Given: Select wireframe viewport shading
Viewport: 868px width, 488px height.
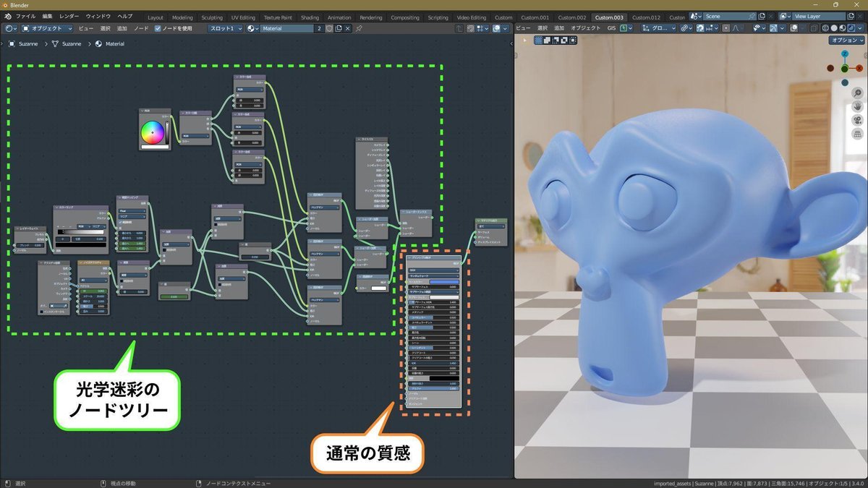Looking at the screenshot, I should [825, 28].
